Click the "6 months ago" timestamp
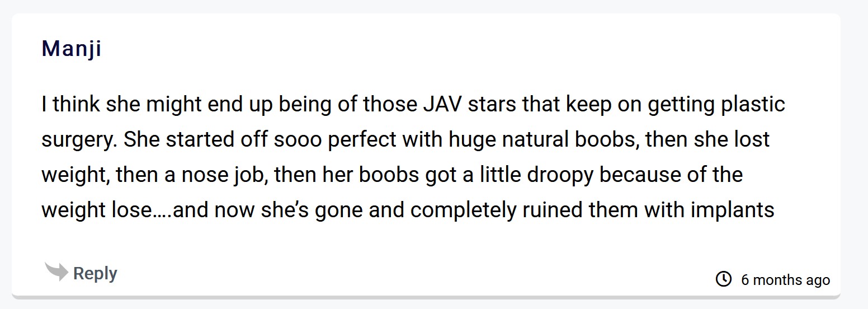 [785, 280]
